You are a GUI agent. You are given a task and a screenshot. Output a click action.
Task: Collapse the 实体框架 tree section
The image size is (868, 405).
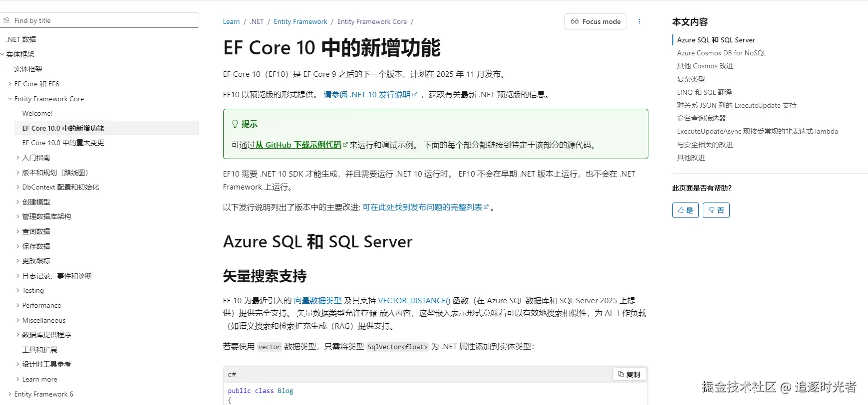tap(2, 54)
